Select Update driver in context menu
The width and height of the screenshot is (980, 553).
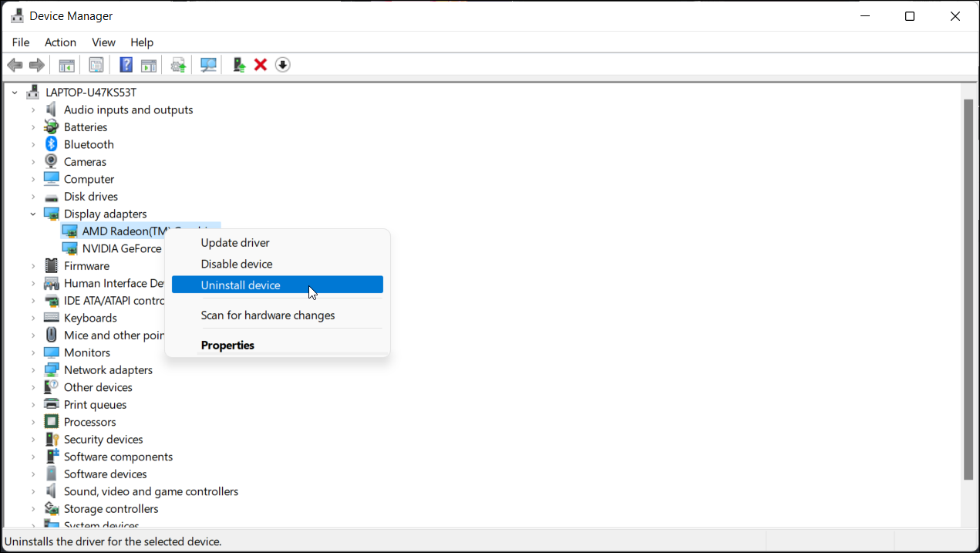point(235,243)
